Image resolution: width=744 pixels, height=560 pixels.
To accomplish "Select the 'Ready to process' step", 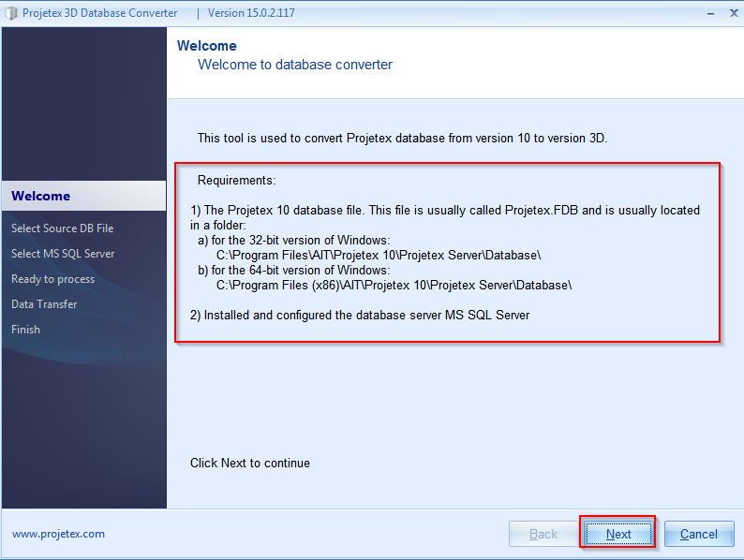I will pyautogui.click(x=53, y=279).
